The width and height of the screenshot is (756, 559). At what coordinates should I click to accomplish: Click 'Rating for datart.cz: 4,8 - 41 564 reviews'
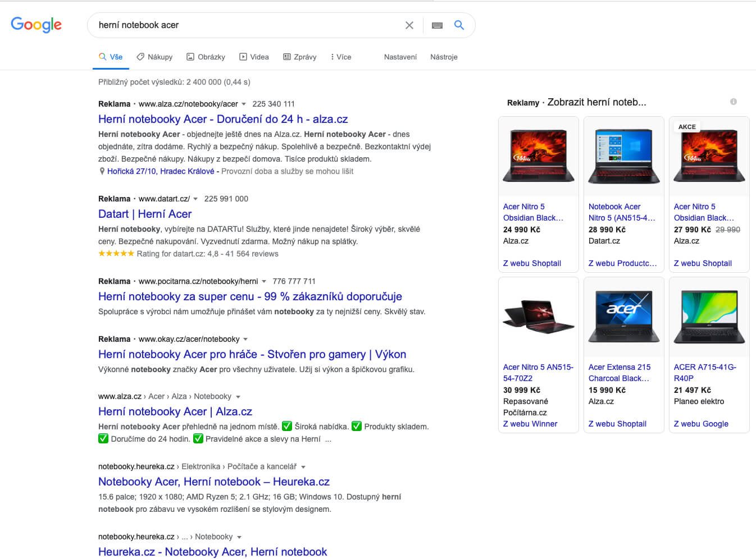(x=207, y=254)
